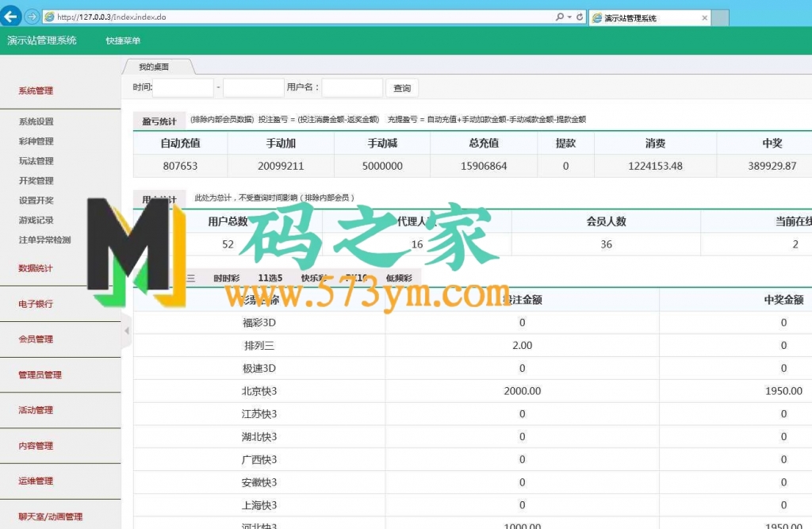Open 设置开奖 in the sidebar
Image resolution: width=812 pixels, height=529 pixels.
(x=36, y=201)
